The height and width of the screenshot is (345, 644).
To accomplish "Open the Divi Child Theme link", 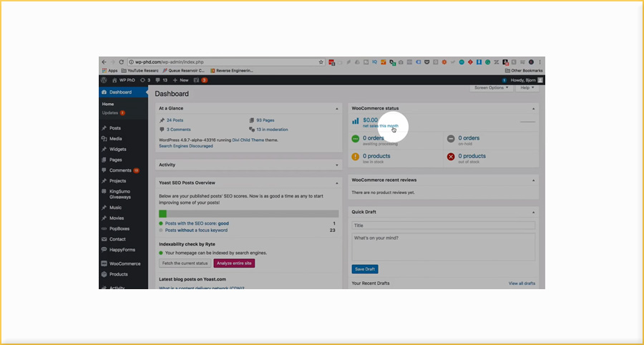I will [x=250, y=140].
